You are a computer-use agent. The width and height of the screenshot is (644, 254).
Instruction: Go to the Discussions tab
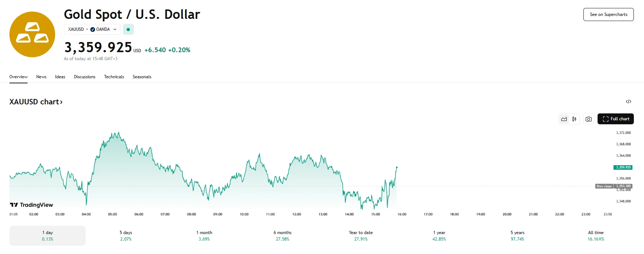(x=85, y=77)
